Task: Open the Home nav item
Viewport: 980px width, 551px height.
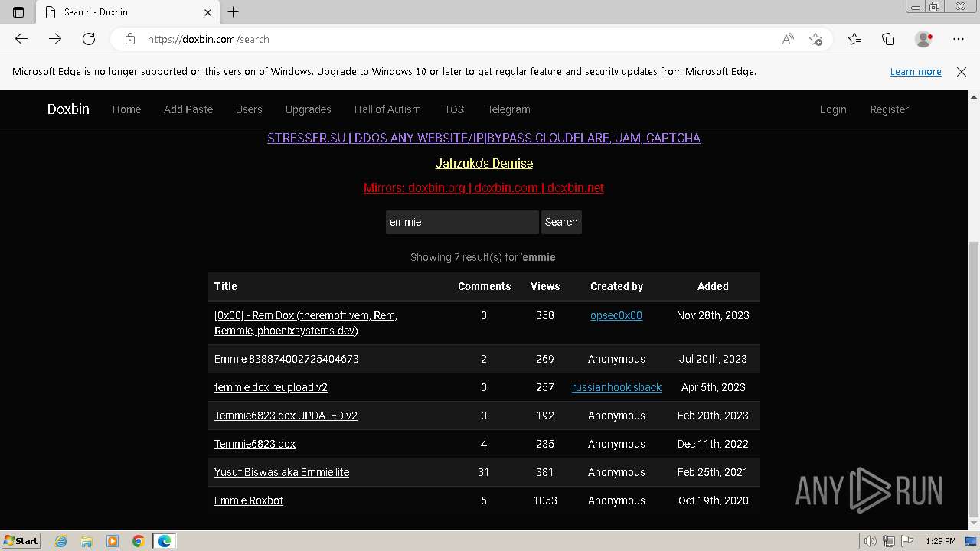Action: pos(126,109)
